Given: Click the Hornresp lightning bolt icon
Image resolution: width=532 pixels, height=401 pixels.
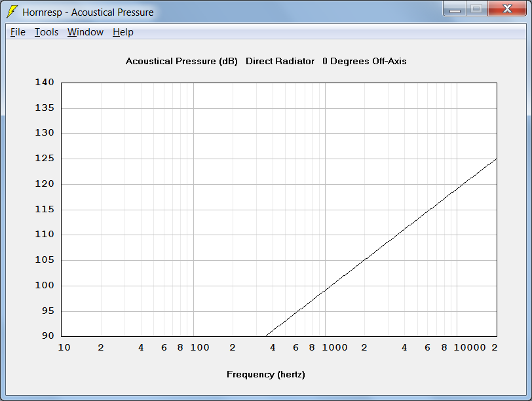Looking at the screenshot, I should pyautogui.click(x=12, y=12).
